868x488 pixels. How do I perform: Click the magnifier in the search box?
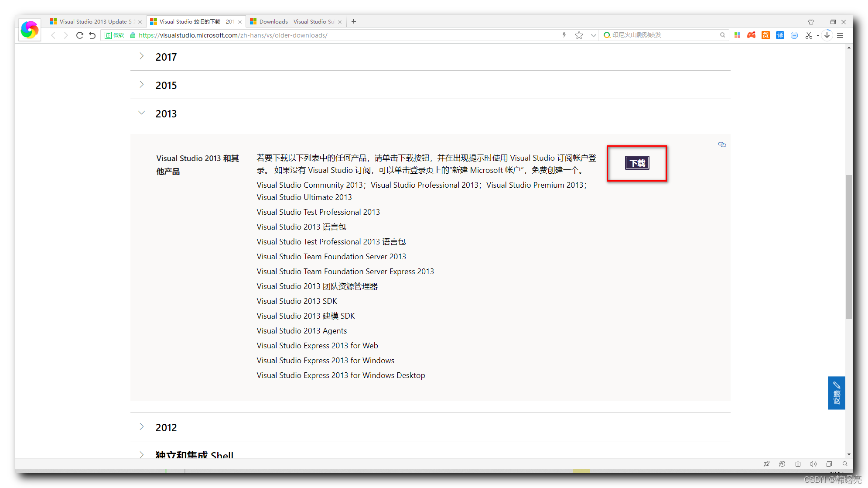pos(722,35)
